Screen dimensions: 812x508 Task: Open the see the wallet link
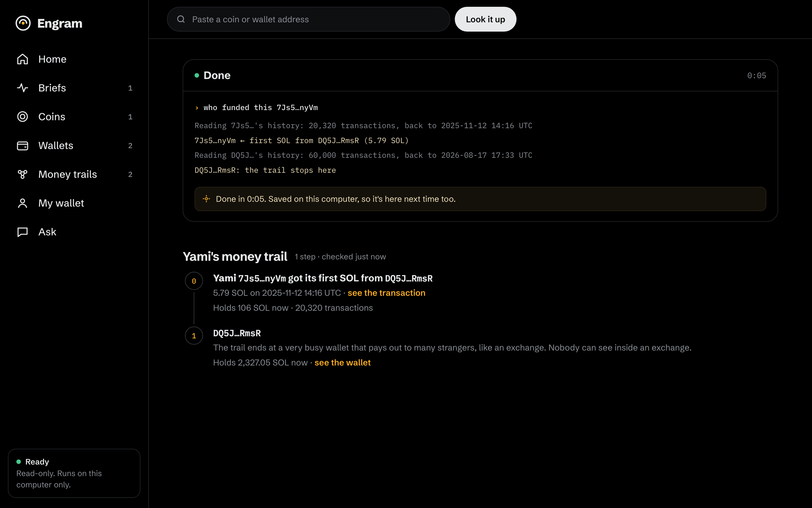pyautogui.click(x=343, y=363)
